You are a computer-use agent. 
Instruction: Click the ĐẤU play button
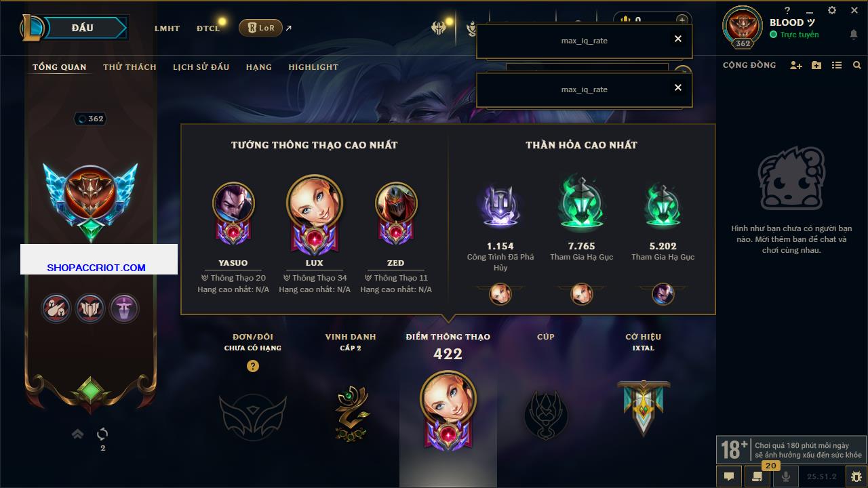coord(84,28)
